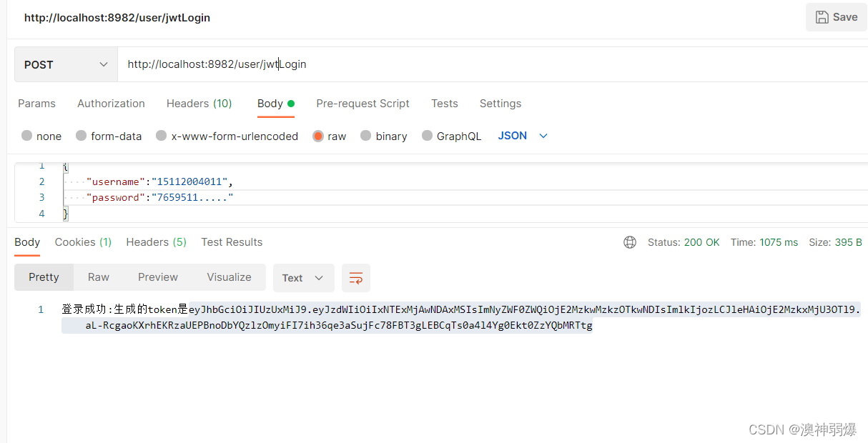Screen dimensions: 868x443
Task: Click the username line in the body editor
Action: 159,181
